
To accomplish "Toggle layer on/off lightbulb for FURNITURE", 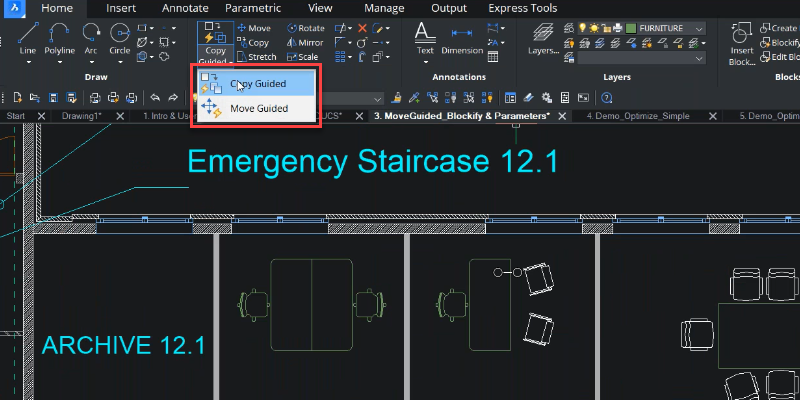I will coord(582,28).
